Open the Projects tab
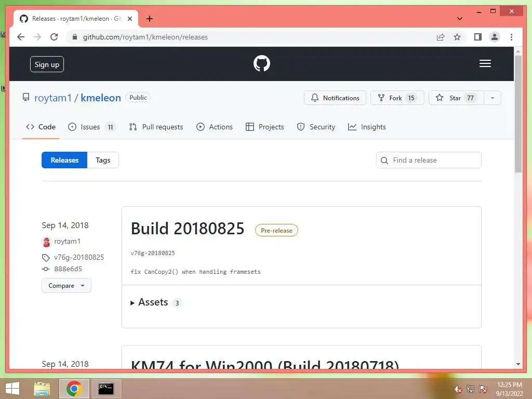This screenshot has width=532, height=399. coord(265,127)
